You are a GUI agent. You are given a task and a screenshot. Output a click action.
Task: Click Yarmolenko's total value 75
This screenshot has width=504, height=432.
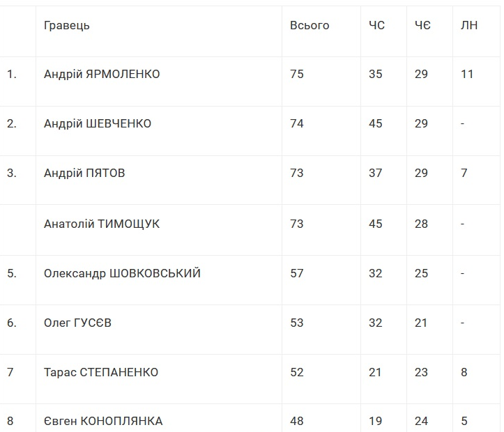(297, 74)
